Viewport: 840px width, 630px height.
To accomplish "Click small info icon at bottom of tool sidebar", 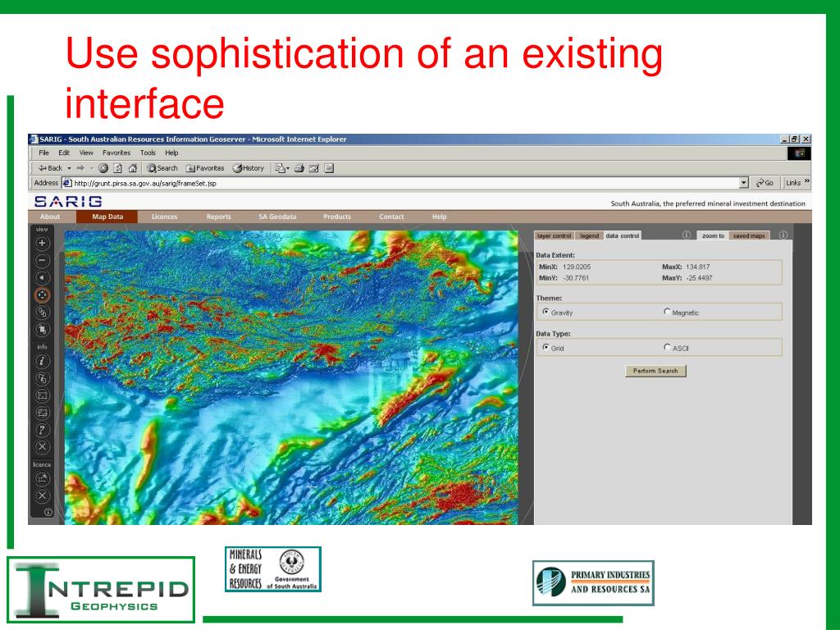I will pyautogui.click(x=48, y=513).
